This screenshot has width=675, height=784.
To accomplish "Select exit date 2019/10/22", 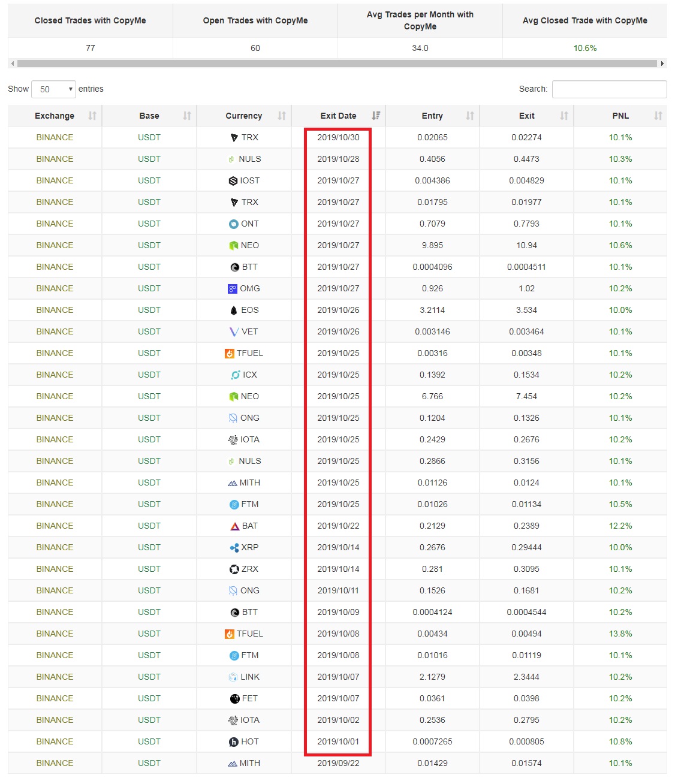I will [338, 526].
